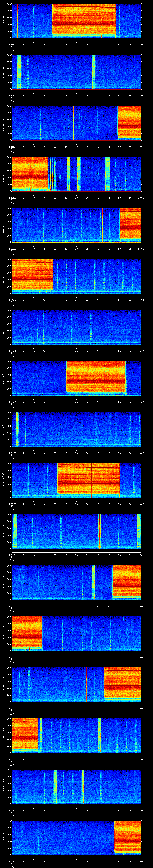
Task: Open the spectrogram row labeled 11:18:00
Action: click(76, 123)
